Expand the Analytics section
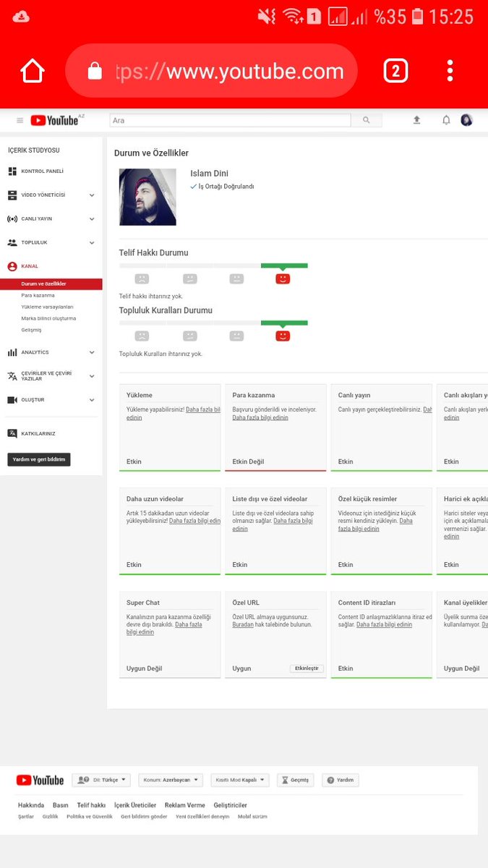This screenshot has width=488, height=868. 92,352
